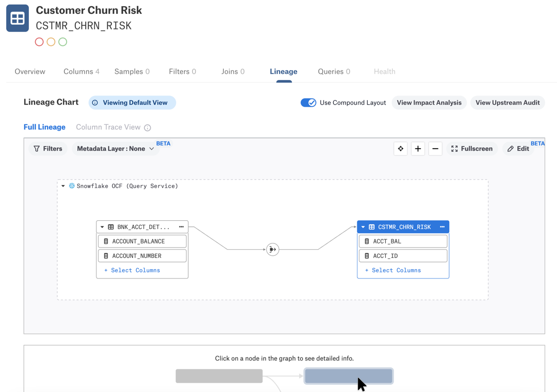Click the info icon beside Column Trace View
This screenshot has height=392, width=557.
tap(148, 127)
